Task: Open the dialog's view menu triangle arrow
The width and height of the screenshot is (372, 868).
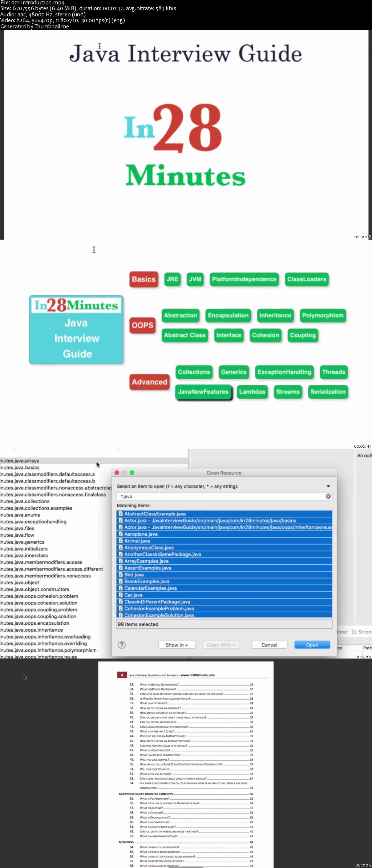Action: (328, 486)
